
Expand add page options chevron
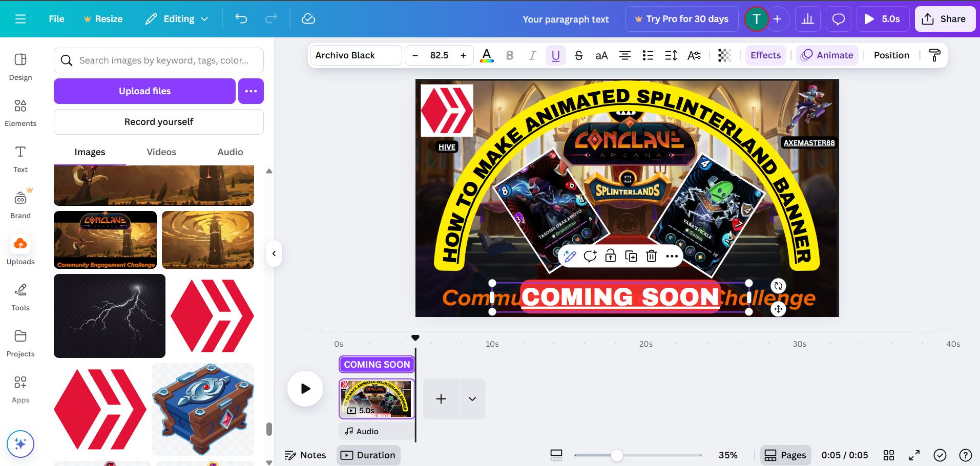coord(472,399)
